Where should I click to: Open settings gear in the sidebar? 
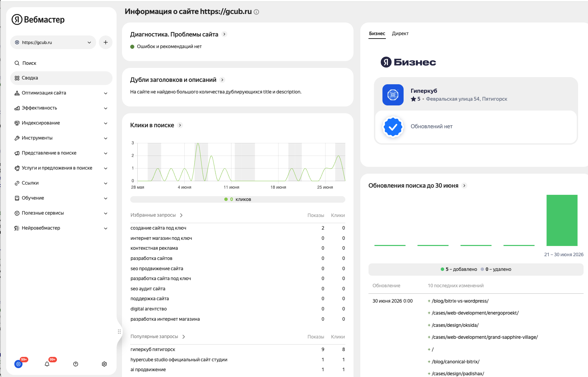click(x=104, y=364)
